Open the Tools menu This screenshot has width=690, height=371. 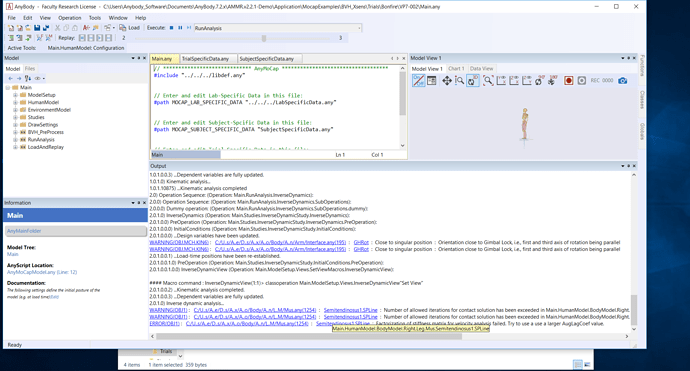pos(95,18)
